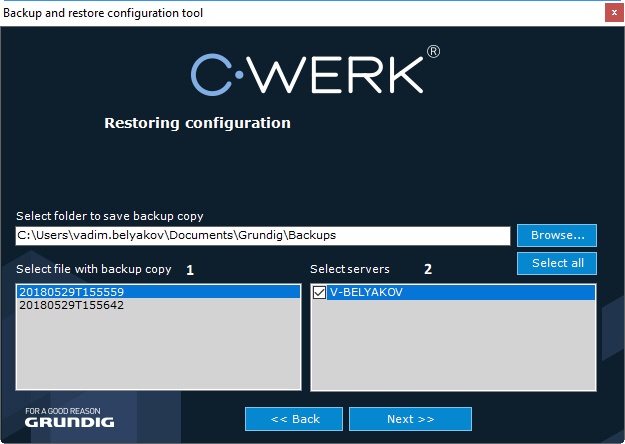This screenshot has width=625, height=444.
Task: Click the Browse... button
Action: (556, 235)
